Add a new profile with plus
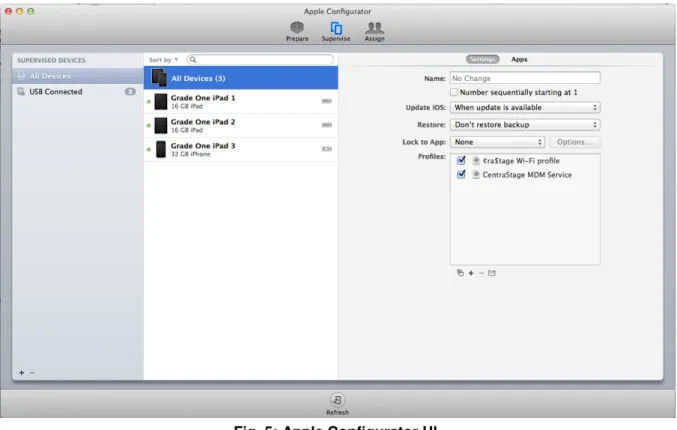The width and height of the screenshot is (677, 430). (471, 273)
